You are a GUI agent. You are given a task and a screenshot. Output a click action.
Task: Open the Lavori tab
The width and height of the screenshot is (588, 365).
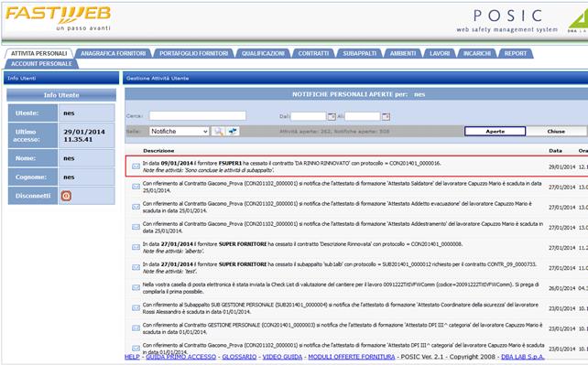coord(440,54)
